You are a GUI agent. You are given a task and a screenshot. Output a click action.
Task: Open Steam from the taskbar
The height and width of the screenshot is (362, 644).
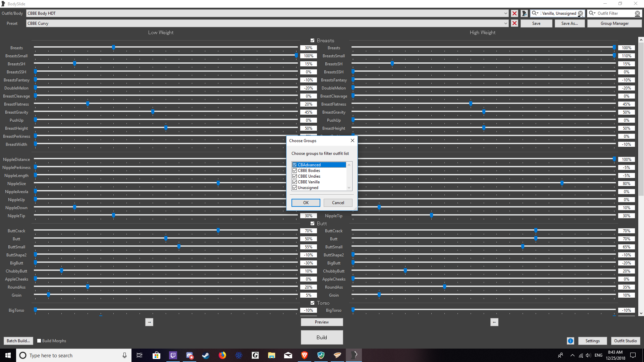[x=206, y=355]
